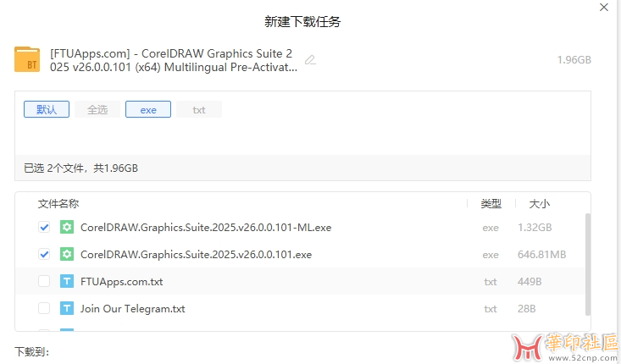The image size is (621, 364).
Task: Select the Join Our Telegram.txt file name
Action: point(133,309)
